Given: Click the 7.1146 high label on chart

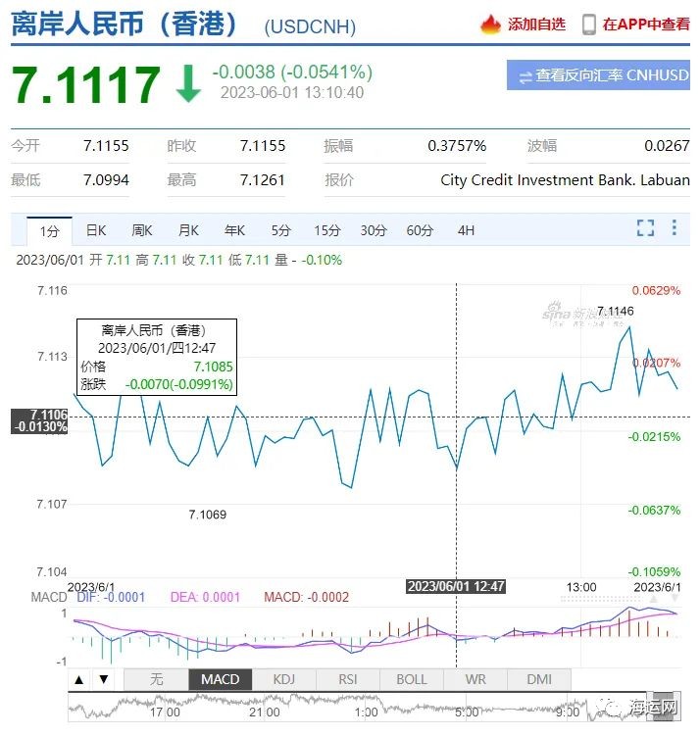Looking at the screenshot, I should click(616, 311).
